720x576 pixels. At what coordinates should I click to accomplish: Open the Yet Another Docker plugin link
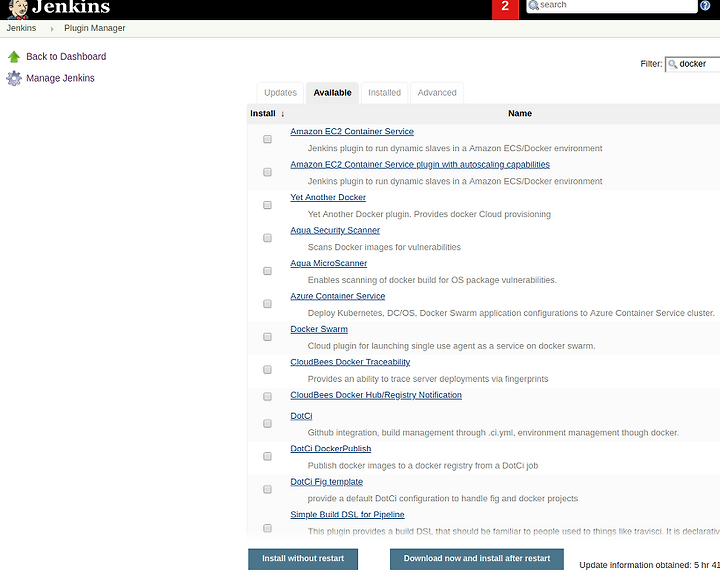328,198
